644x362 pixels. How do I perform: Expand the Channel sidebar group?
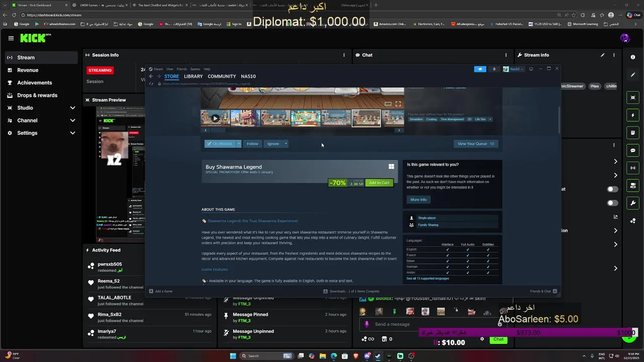pyautogui.click(x=41, y=120)
